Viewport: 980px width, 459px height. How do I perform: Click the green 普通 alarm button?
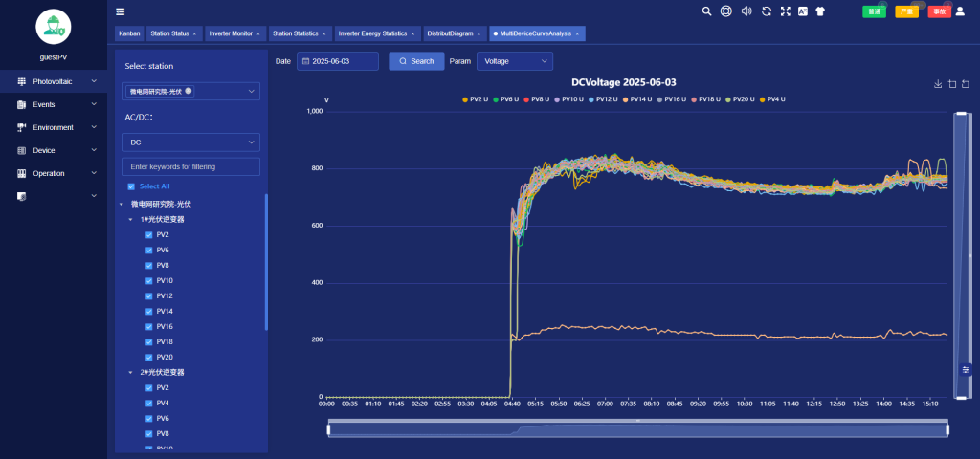click(x=875, y=11)
